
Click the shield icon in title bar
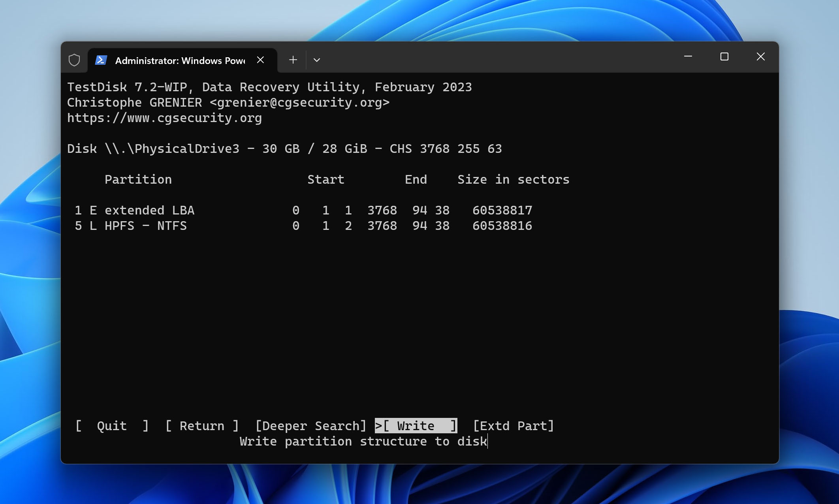coord(74,60)
